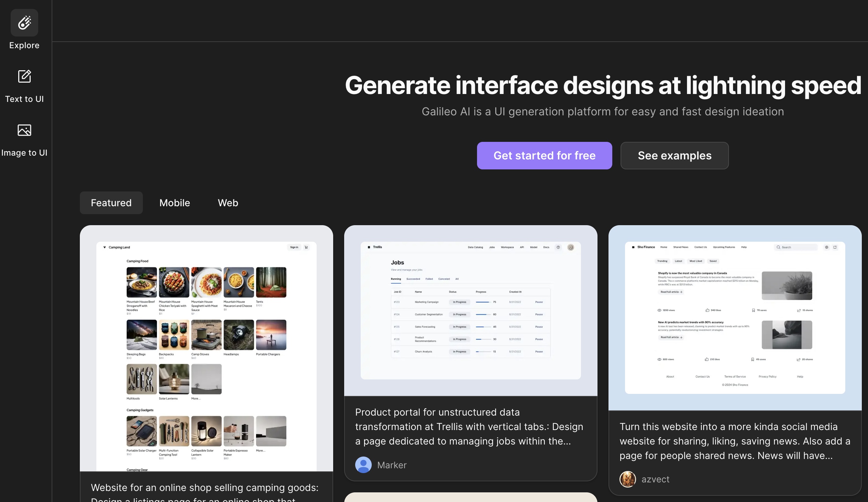
Task: Click azvect's profile avatar
Action: pyautogui.click(x=627, y=479)
